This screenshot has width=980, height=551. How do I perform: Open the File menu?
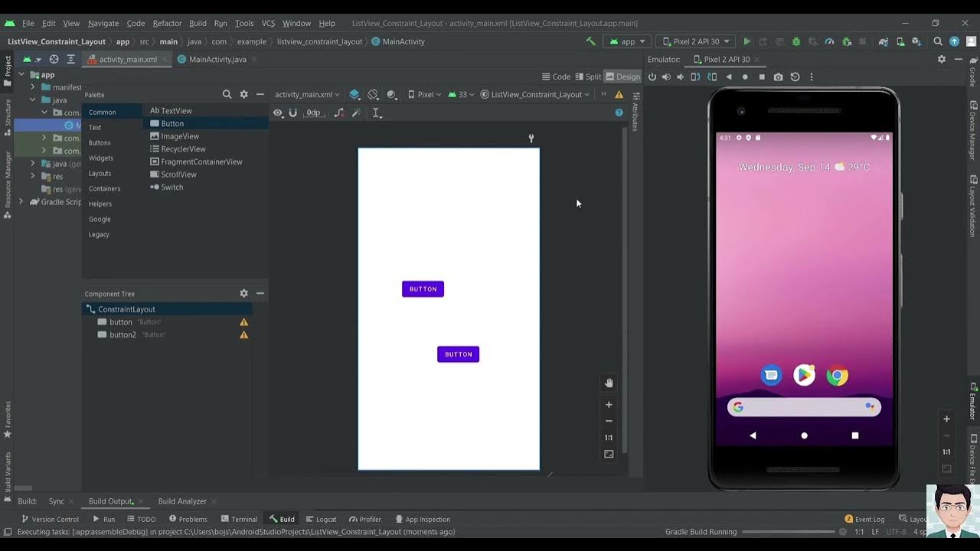pos(28,23)
